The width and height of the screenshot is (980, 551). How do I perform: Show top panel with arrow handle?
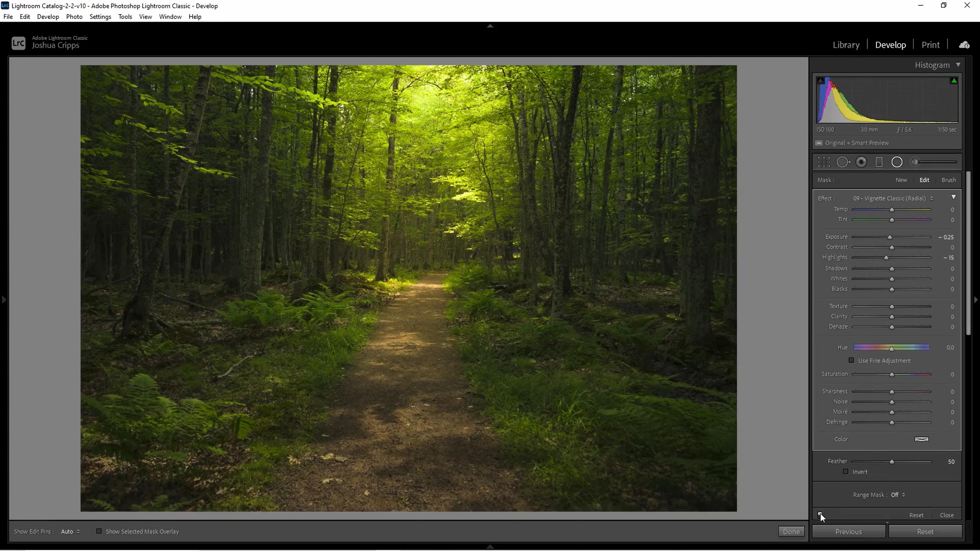(490, 26)
